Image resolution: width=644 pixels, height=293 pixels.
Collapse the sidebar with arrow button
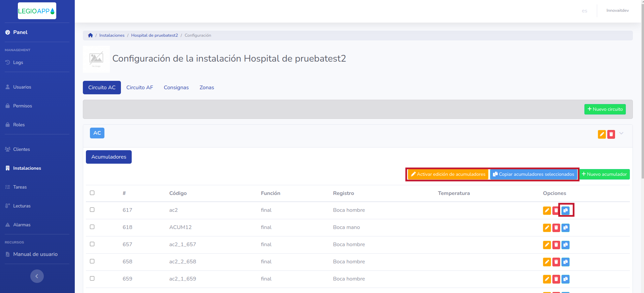point(37,276)
